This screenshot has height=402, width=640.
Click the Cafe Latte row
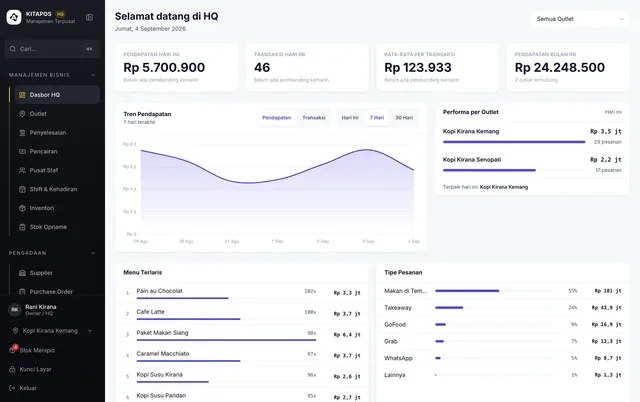242,313
